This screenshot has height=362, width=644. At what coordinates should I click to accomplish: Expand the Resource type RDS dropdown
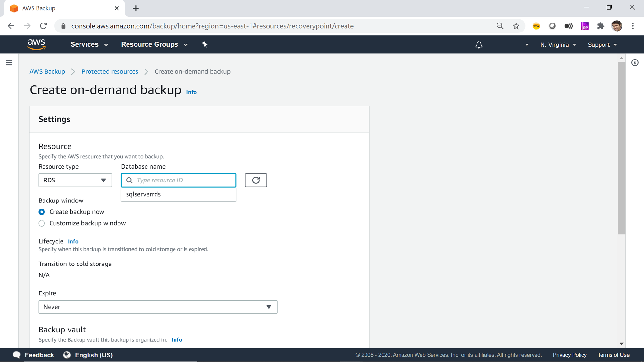[x=75, y=180]
